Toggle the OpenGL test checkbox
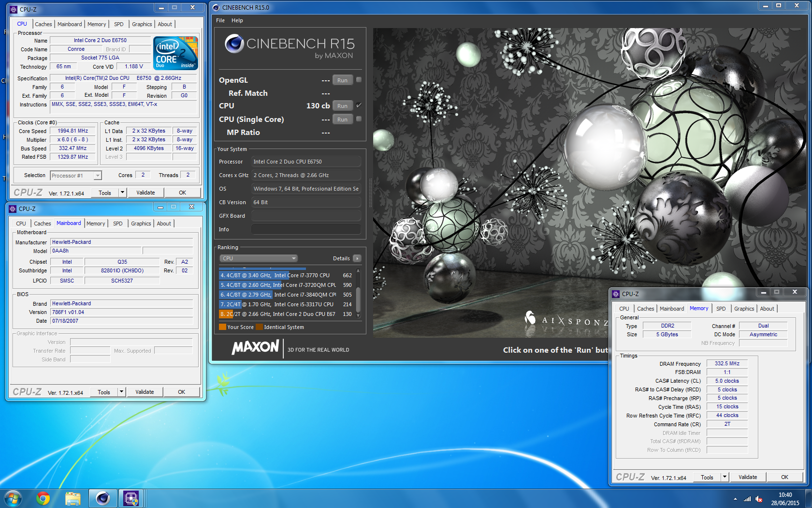Image resolution: width=812 pixels, height=508 pixels. click(359, 80)
